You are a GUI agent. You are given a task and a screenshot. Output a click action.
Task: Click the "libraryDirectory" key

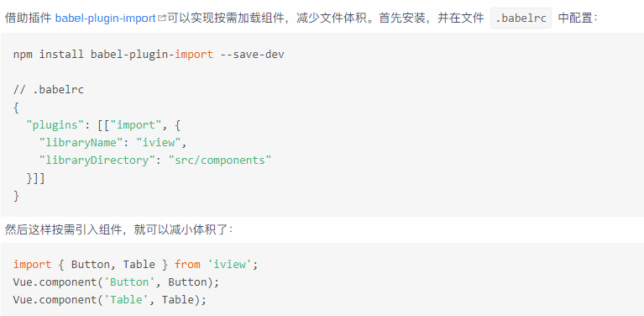94,160
